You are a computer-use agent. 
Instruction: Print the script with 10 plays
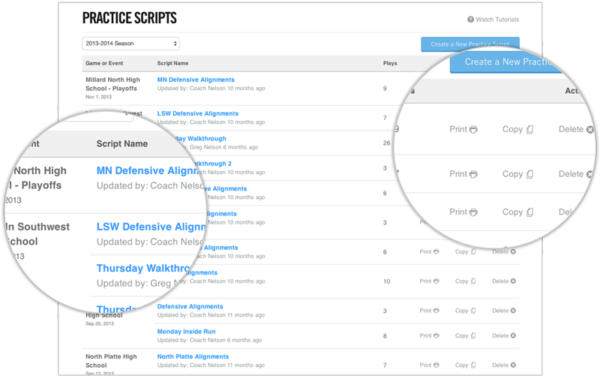[429, 281]
